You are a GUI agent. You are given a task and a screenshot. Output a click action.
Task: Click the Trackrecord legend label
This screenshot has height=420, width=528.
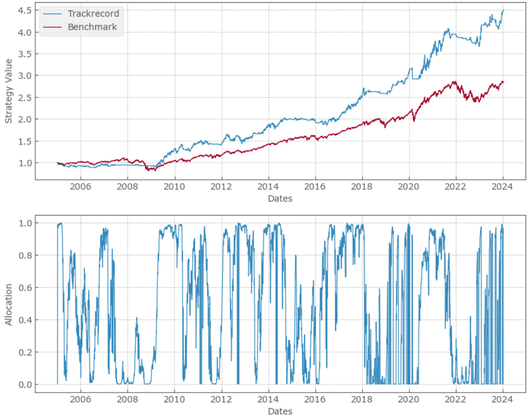click(93, 14)
